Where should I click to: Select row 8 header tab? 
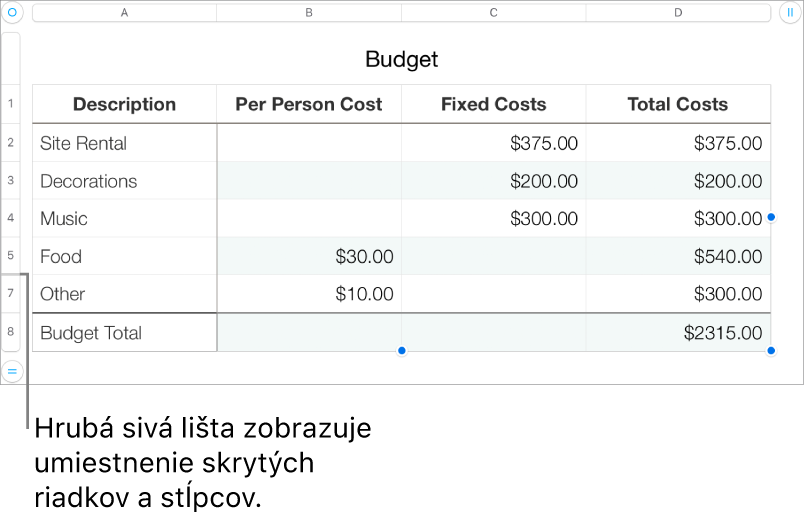coord(11,332)
